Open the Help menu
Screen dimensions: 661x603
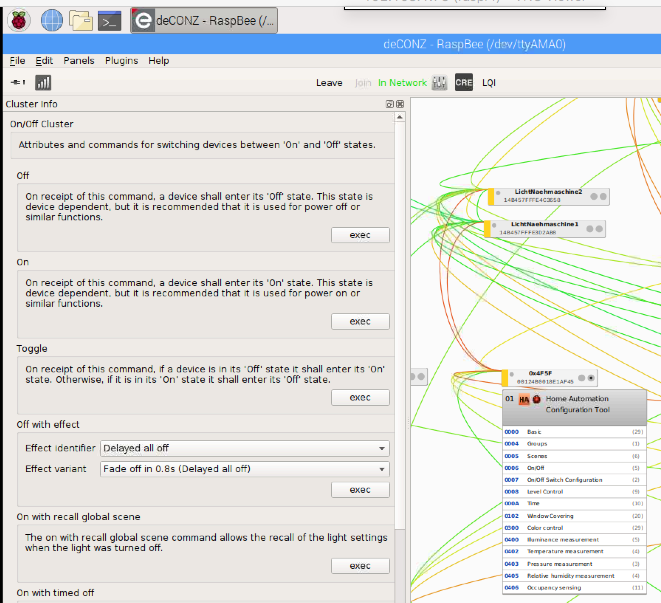159,61
